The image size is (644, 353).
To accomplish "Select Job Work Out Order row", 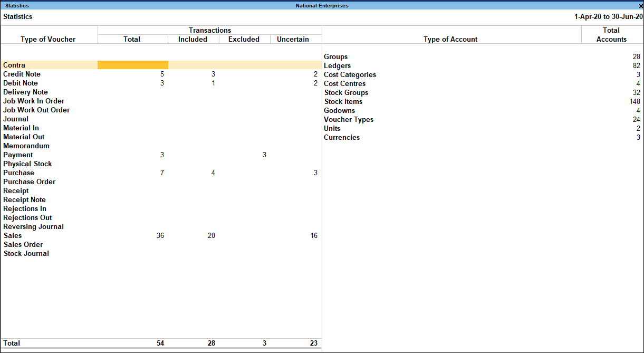I will point(161,110).
